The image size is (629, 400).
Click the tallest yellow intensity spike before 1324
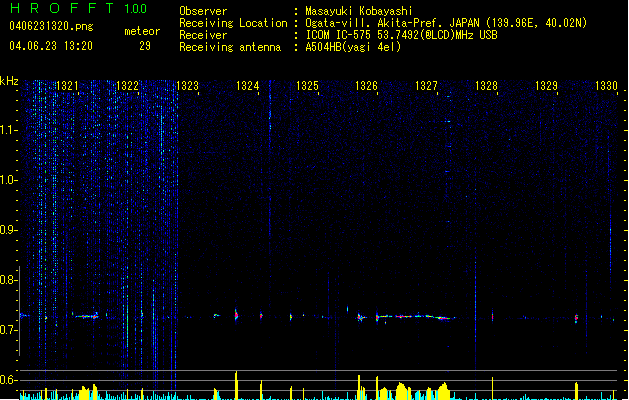click(x=236, y=385)
